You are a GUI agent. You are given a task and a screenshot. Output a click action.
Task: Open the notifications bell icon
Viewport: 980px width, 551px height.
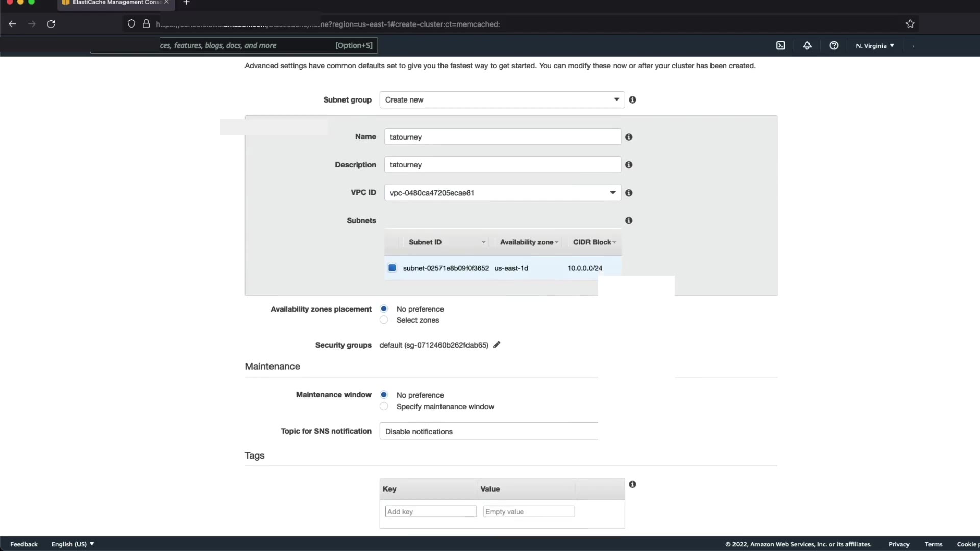click(807, 45)
